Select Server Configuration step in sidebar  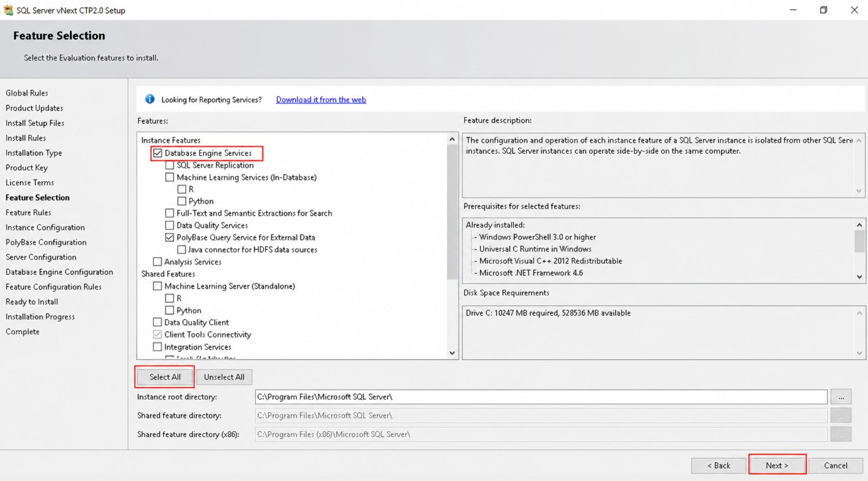pos(41,257)
